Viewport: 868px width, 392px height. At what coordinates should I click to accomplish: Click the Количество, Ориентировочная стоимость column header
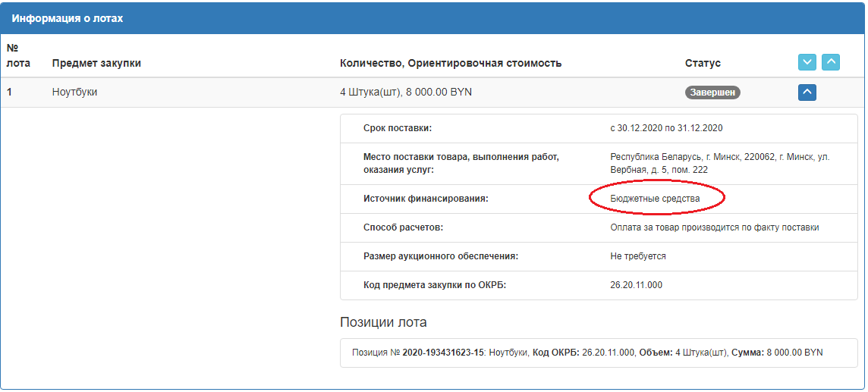451,63
